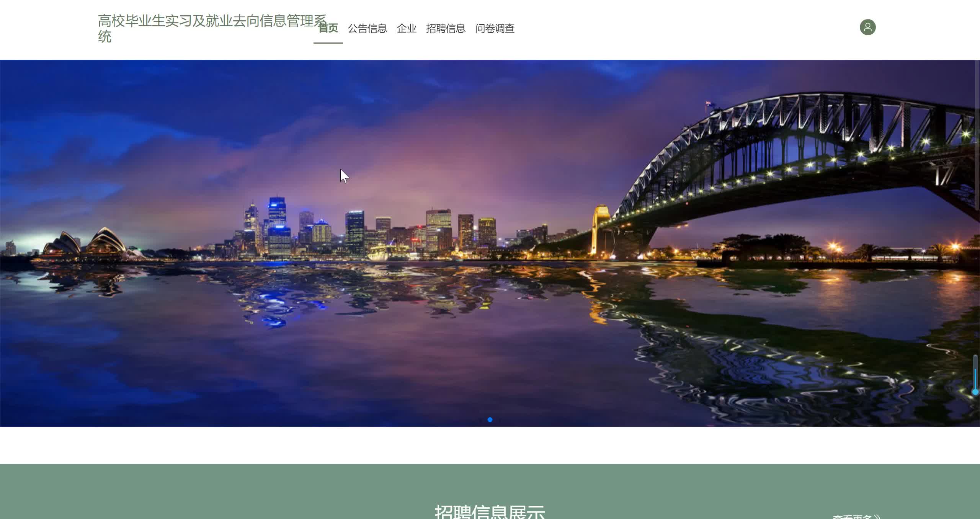Screen dimensions: 980x519
Task: Click the blue knob on right-edge scroll widget
Action: [x=975, y=392]
